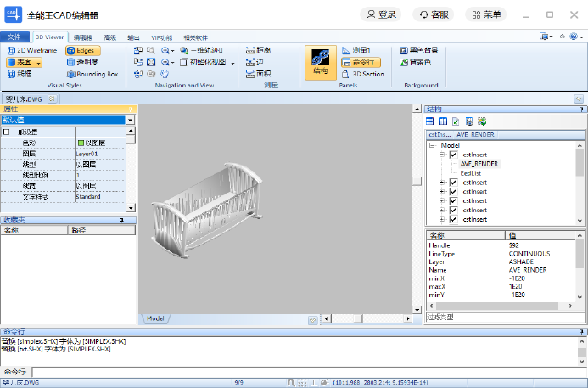Open the 默认值 properties dropdown

[130, 121]
